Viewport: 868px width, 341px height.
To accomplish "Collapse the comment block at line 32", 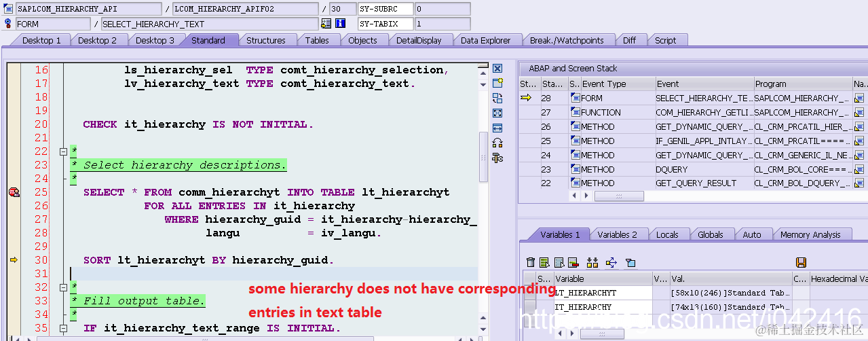I will [63, 287].
